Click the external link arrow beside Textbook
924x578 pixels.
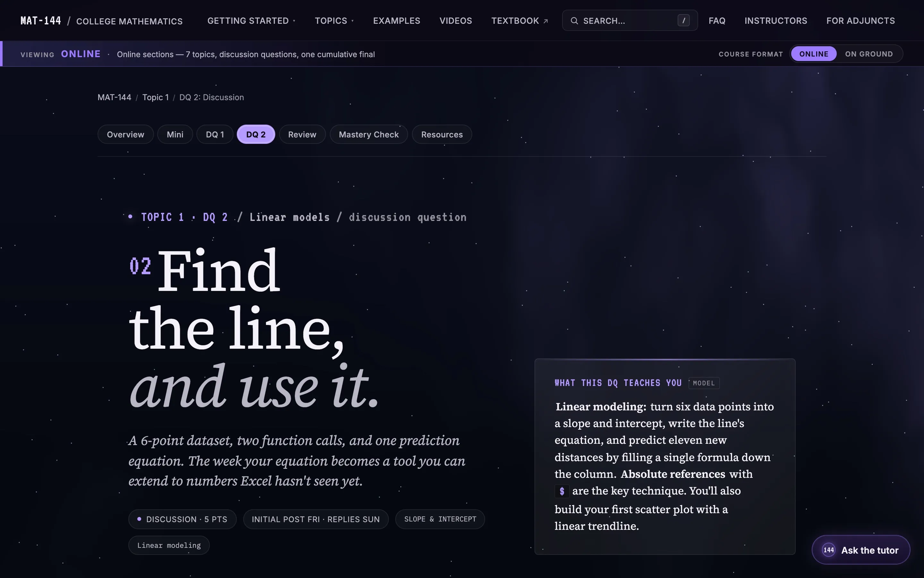click(546, 21)
